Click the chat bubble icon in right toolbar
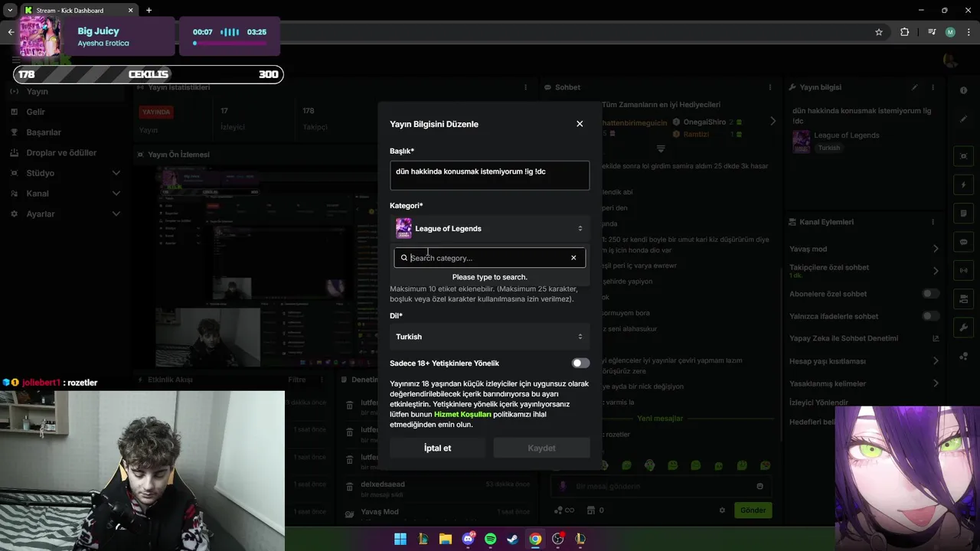 [964, 242]
